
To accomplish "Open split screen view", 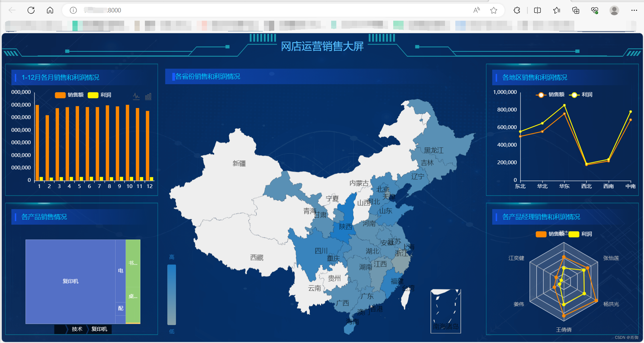I will tap(537, 10).
